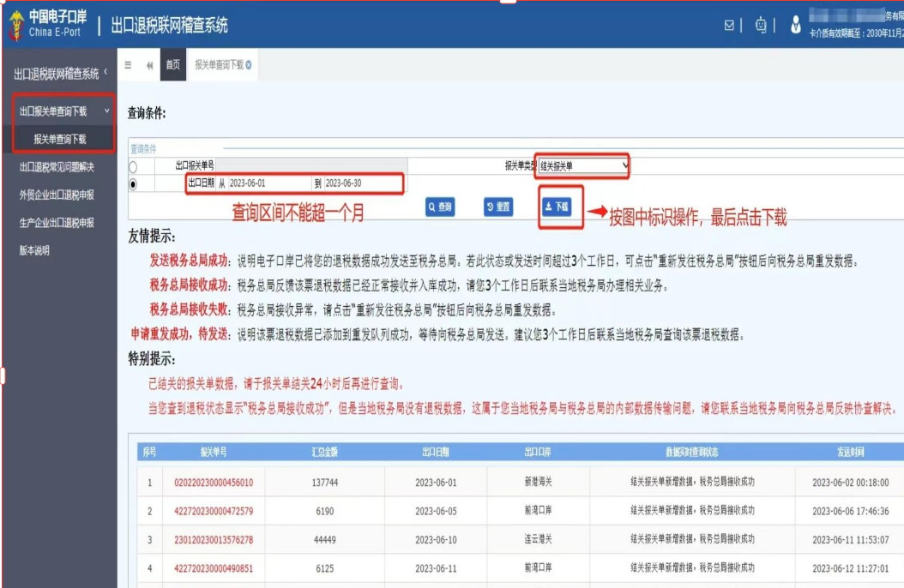Open 生产企业出口退税申报 in sidebar

57,222
